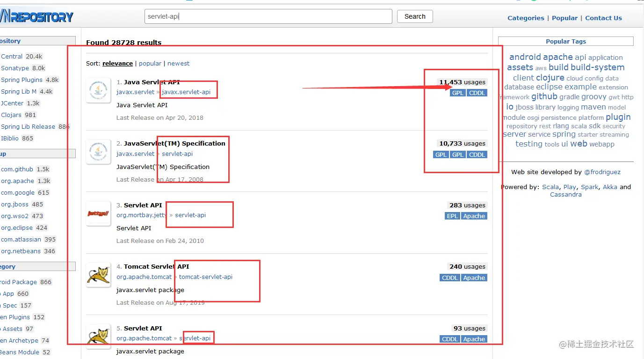Open the Java Servlet API result title
Viewport: 644px width, 359px height.
152,82
